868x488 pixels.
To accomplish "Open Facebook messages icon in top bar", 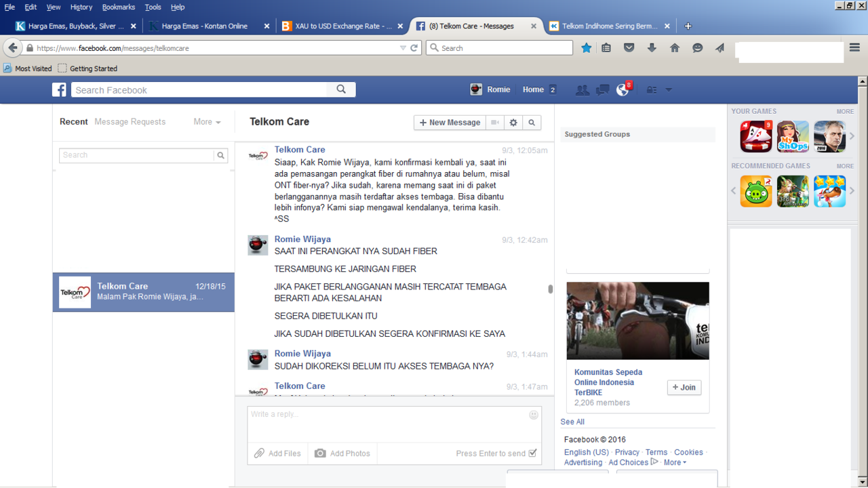I will [x=602, y=89].
